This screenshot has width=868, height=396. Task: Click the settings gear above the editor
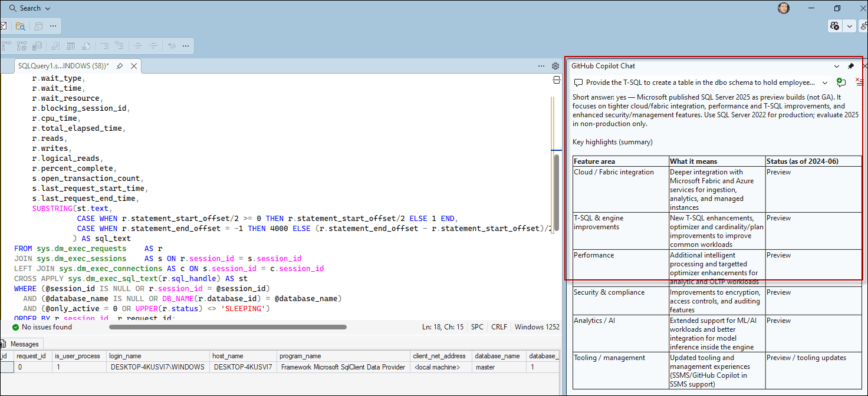click(x=555, y=66)
